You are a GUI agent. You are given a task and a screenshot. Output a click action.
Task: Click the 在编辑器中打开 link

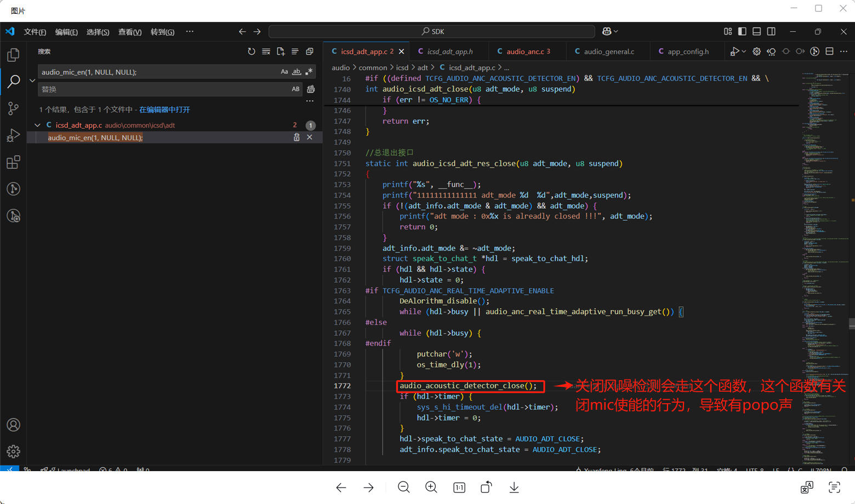click(164, 110)
